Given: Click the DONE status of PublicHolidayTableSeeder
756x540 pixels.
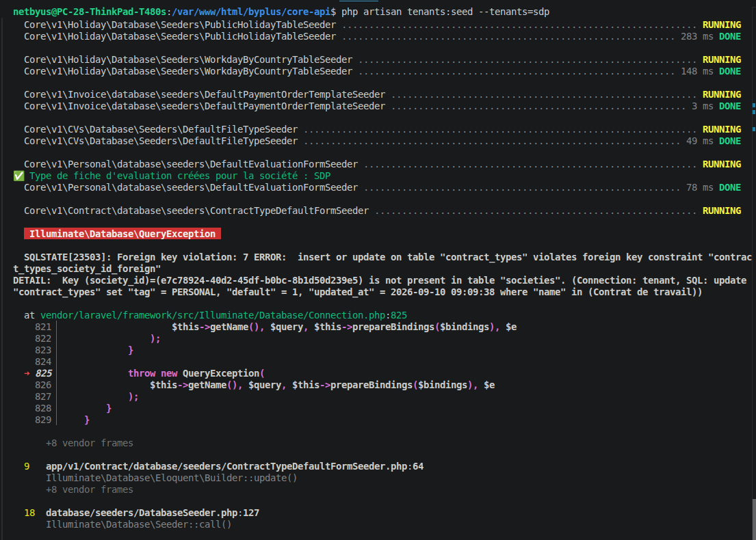Looking at the screenshot, I should click(730, 36).
